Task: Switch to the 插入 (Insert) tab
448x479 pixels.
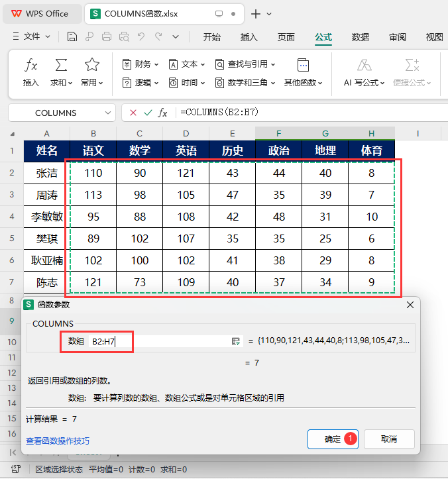Action: pos(249,37)
